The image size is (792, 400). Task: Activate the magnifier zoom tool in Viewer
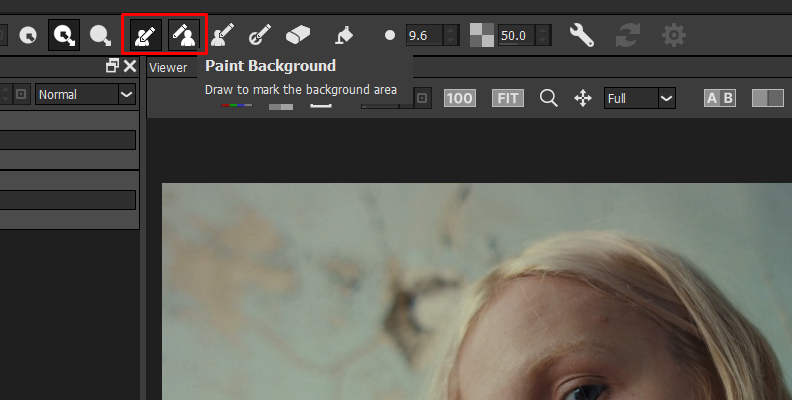(x=549, y=98)
